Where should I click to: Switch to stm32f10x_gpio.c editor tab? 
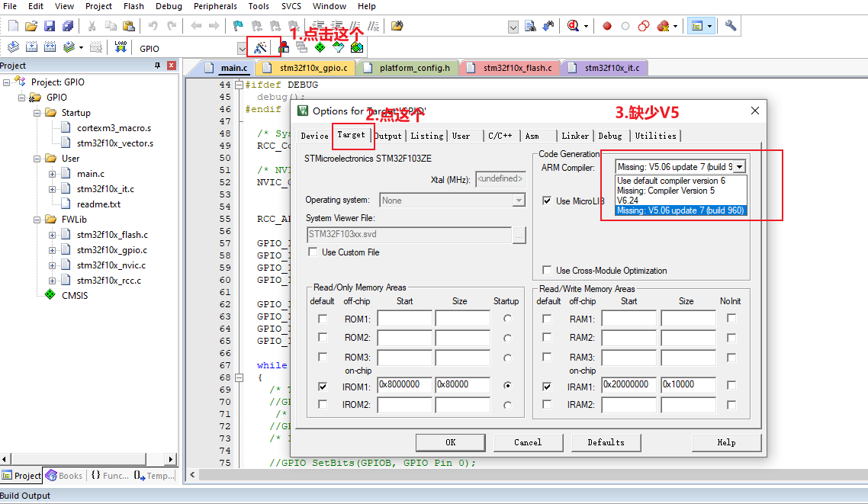coord(313,68)
